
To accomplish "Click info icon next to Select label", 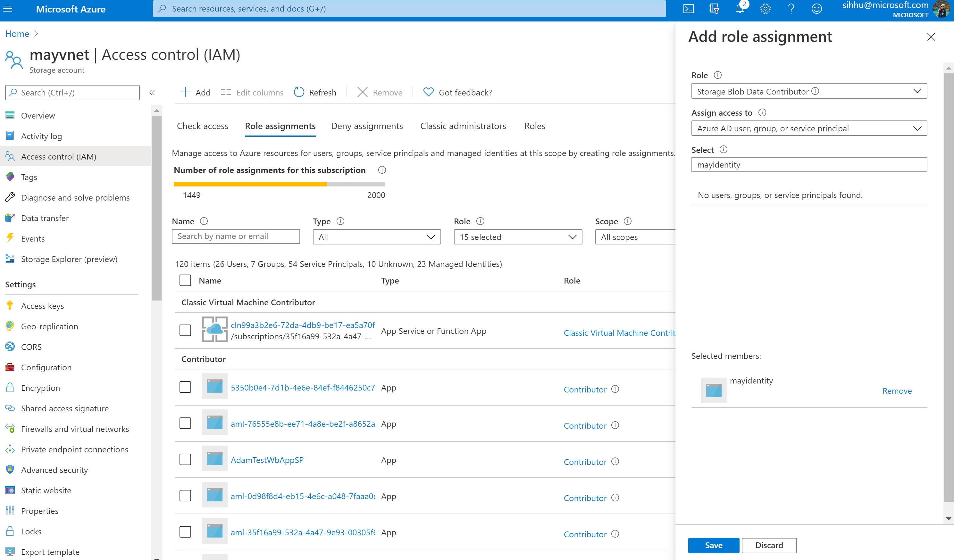I will [723, 150].
